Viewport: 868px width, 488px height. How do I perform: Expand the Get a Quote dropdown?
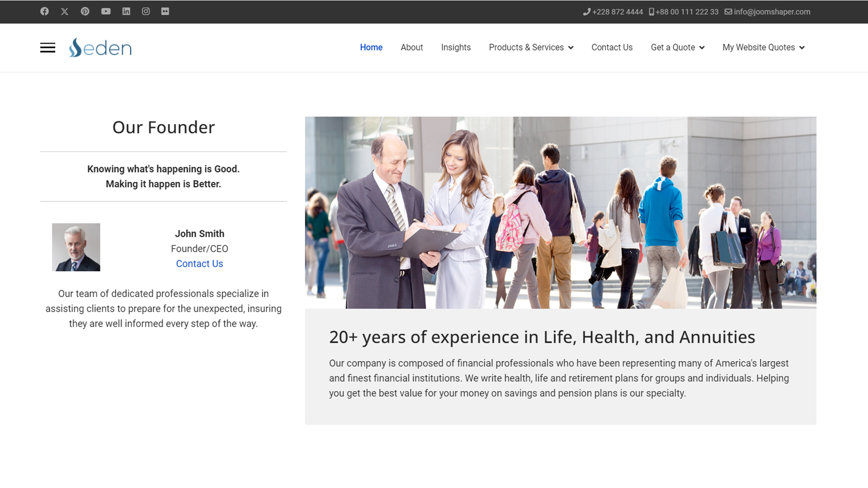tap(677, 47)
